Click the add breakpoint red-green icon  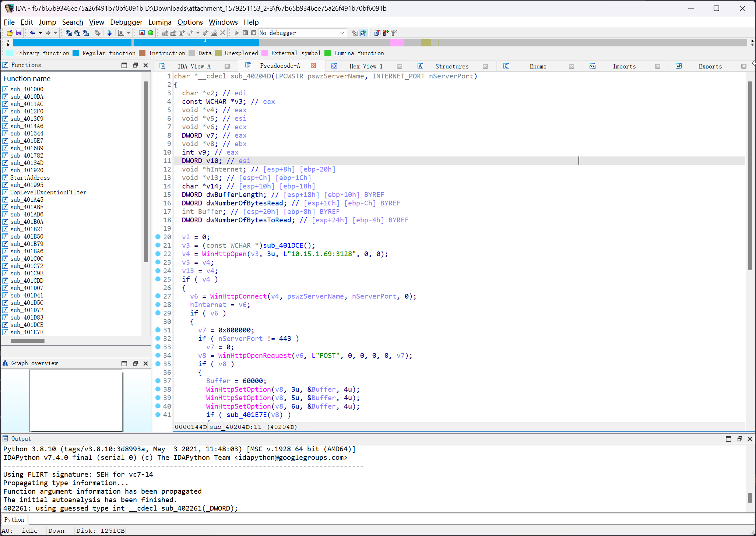386,33
